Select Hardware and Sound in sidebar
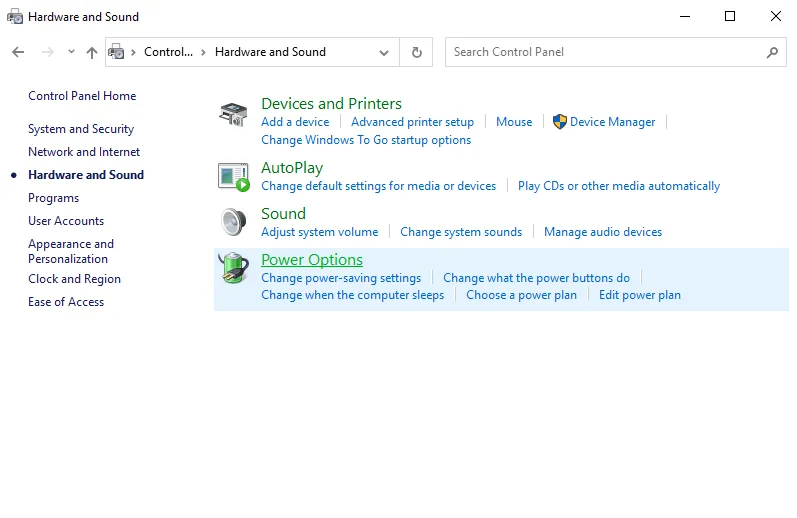 [86, 175]
